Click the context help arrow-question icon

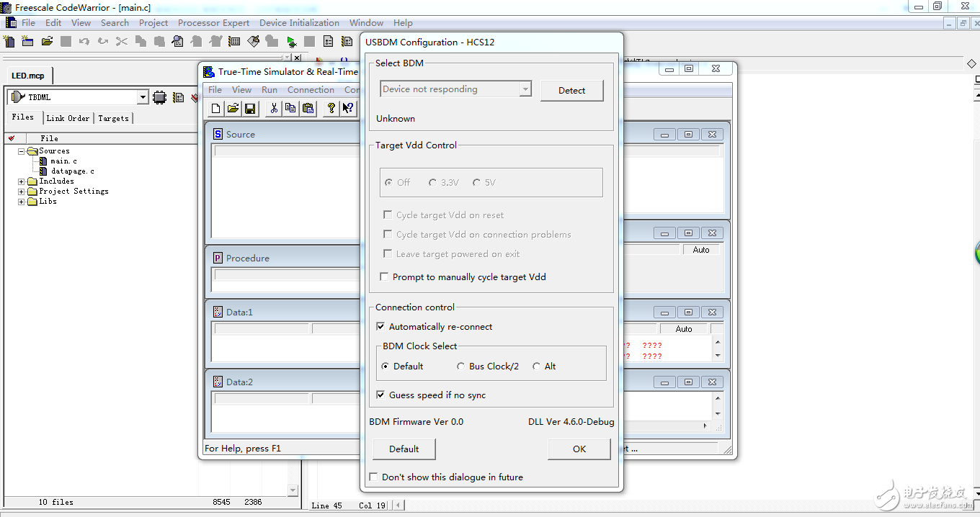349,108
